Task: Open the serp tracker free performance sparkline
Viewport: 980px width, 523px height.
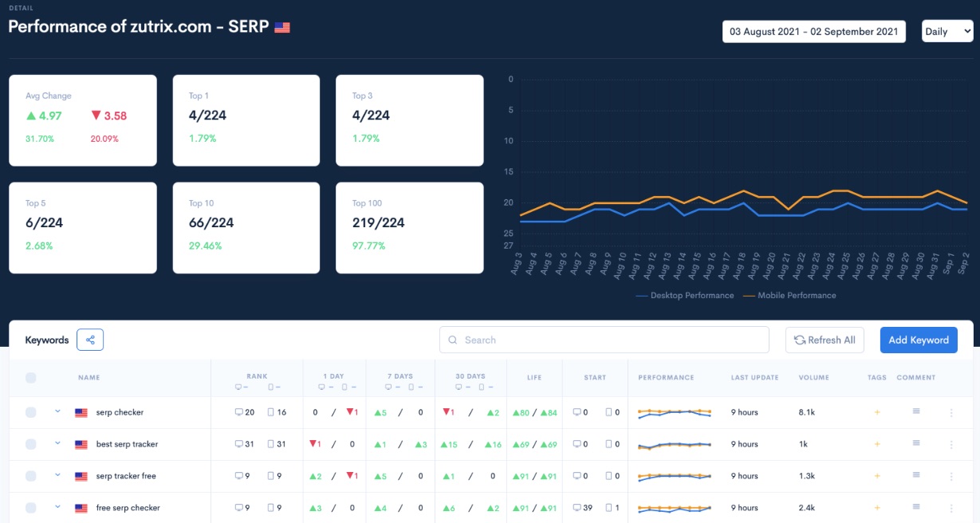Action: click(x=675, y=476)
